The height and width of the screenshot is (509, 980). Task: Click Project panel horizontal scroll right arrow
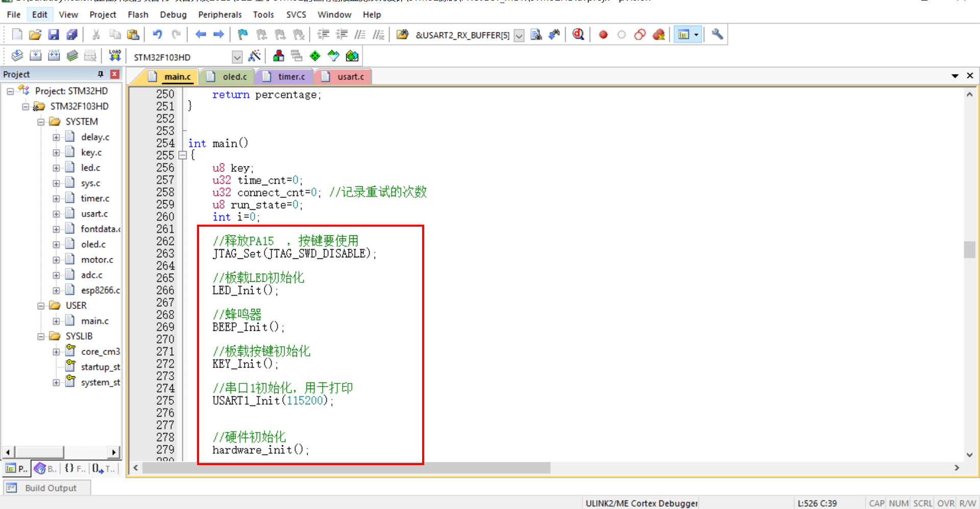(x=115, y=452)
